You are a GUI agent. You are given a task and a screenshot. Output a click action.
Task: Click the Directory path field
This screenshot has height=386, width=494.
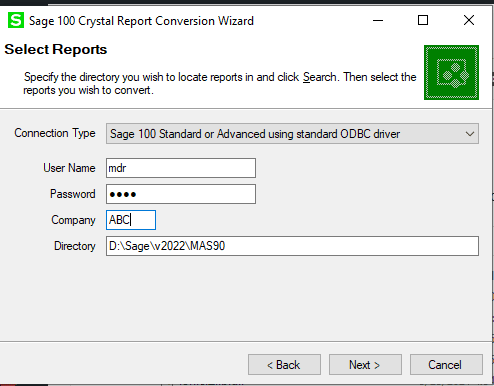pyautogui.click(x=292, y=246)
